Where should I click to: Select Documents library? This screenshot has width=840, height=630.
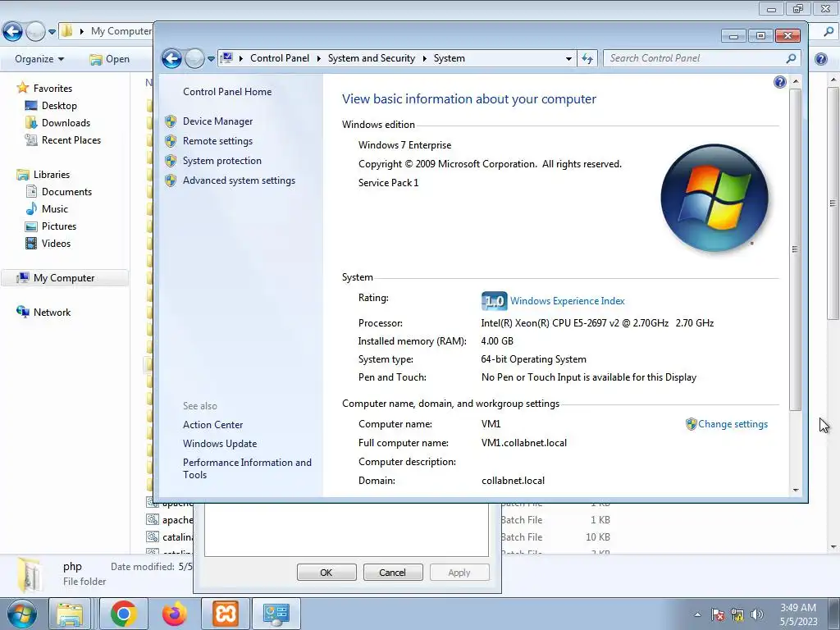coord(66,191)
